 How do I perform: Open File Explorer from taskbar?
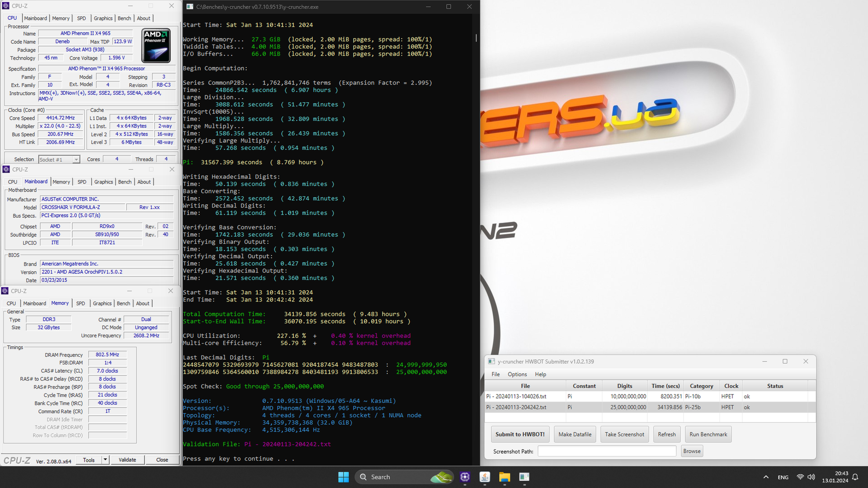pos(505,477)
